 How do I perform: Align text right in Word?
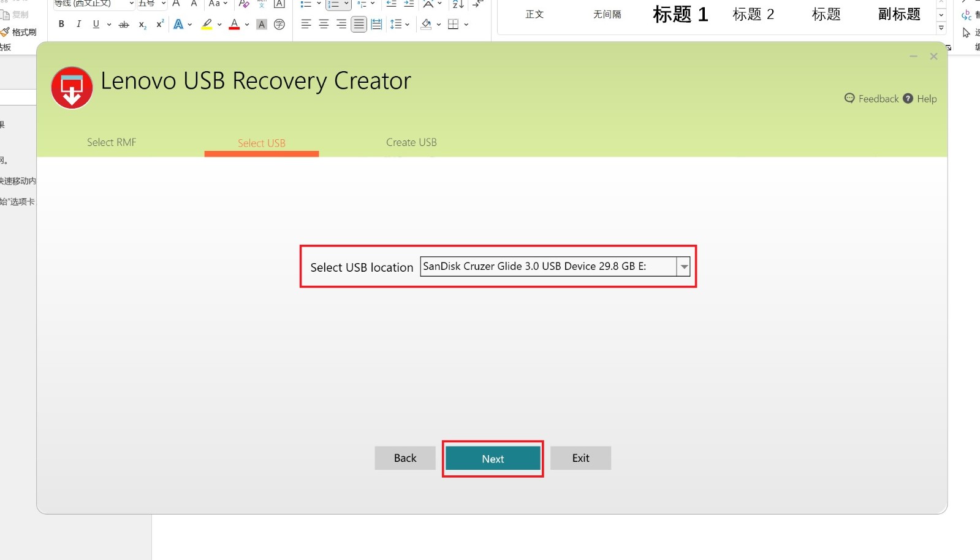(341, 24)
